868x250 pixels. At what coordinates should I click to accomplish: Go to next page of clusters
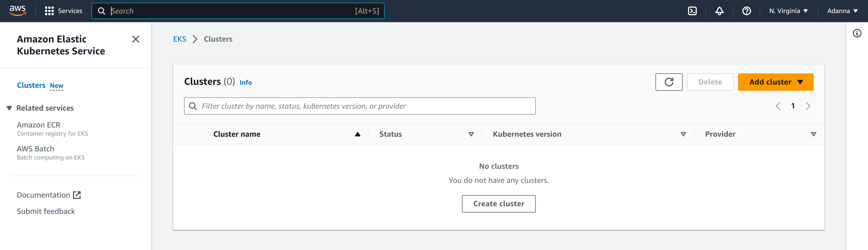click(x=808, y=106)
